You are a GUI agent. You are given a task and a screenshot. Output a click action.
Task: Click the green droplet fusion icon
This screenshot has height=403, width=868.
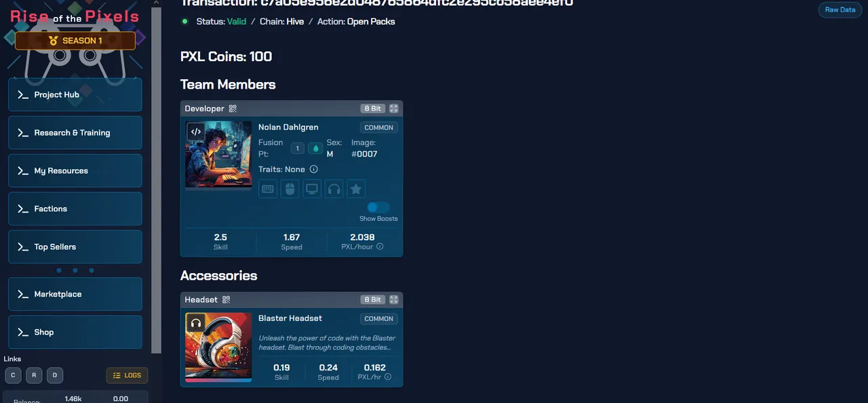[x=315, y=148]
